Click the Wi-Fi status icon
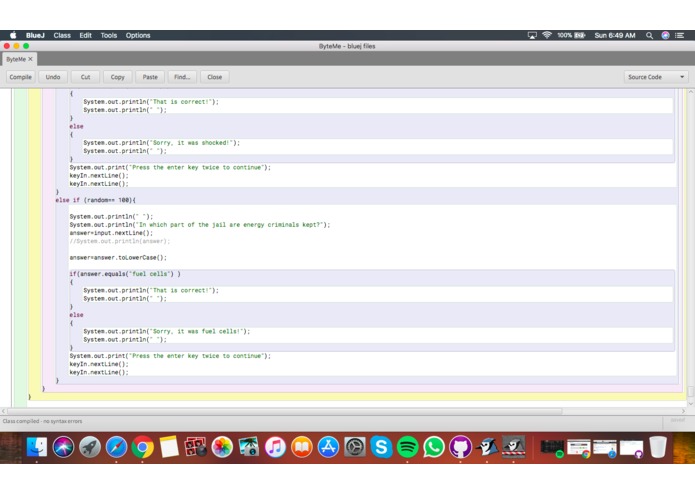Screen dimensions: 695x494 (547, 35)
